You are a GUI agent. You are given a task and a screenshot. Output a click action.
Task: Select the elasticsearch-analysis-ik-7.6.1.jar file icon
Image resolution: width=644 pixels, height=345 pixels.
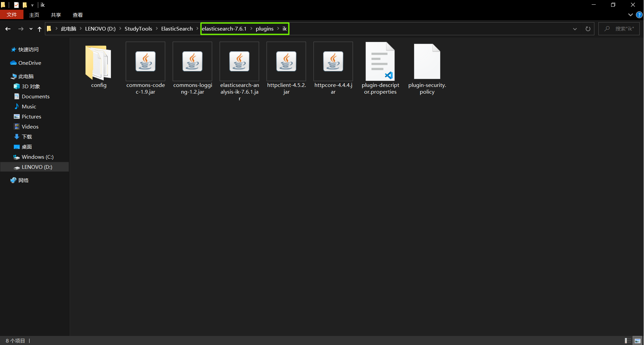(239, 61)
